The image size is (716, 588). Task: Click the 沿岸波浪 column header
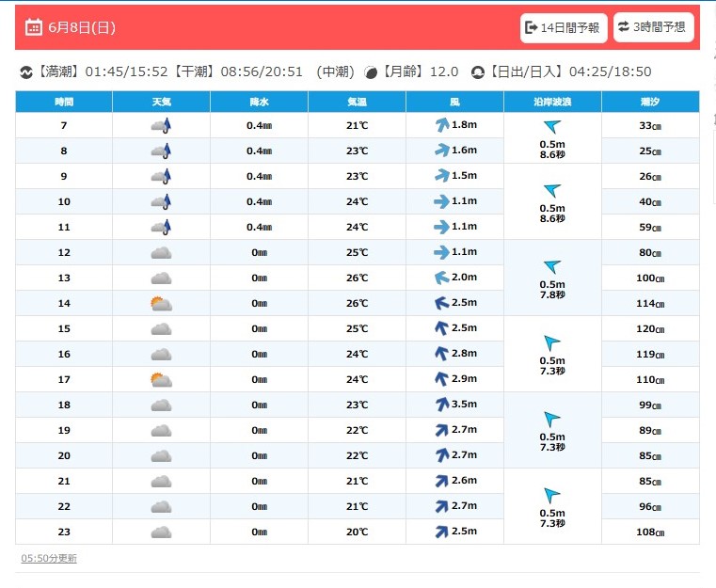[552, 102]
